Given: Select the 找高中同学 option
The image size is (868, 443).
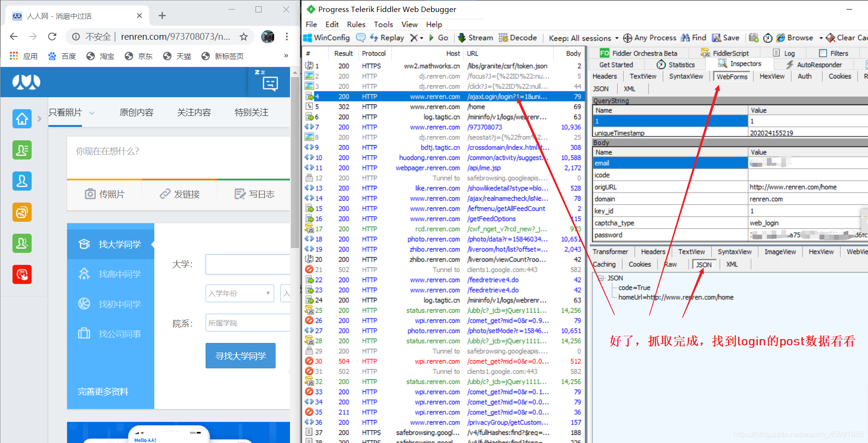Looking at the screenshot, I should coord(111,274).
